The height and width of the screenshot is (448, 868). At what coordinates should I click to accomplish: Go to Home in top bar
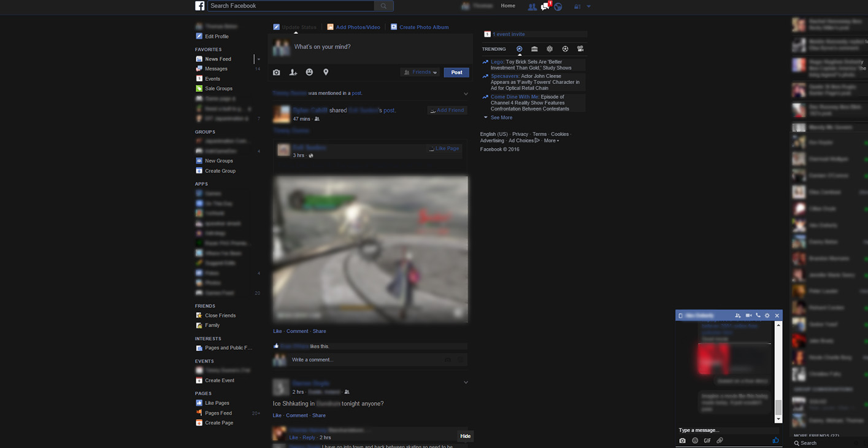click(x=508, y=6)
